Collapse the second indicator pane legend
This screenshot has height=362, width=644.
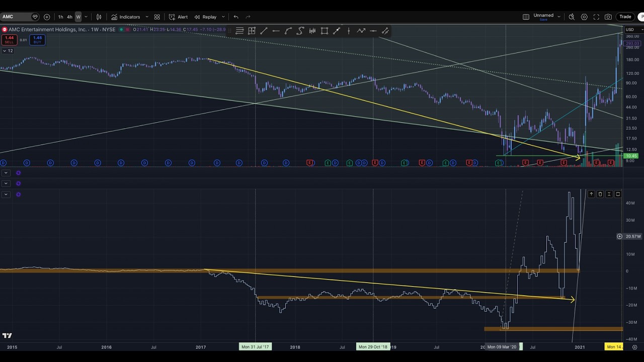[6, 184]
